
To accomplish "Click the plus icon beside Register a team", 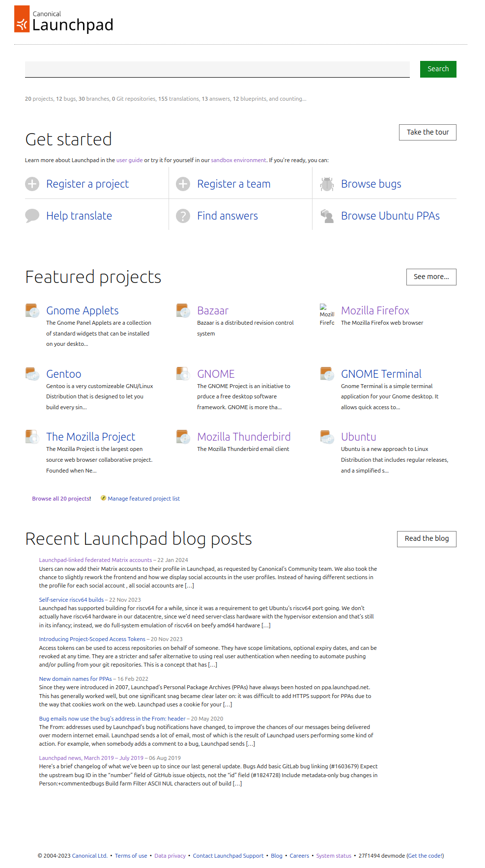I will coord(183,184).
